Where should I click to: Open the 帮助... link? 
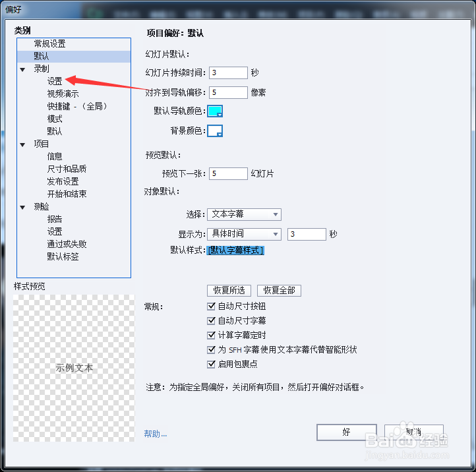tap(156, 434)
